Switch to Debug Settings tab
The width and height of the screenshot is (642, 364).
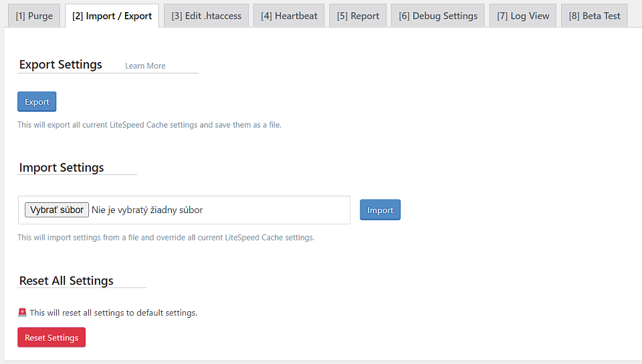(x=438, y=16)
